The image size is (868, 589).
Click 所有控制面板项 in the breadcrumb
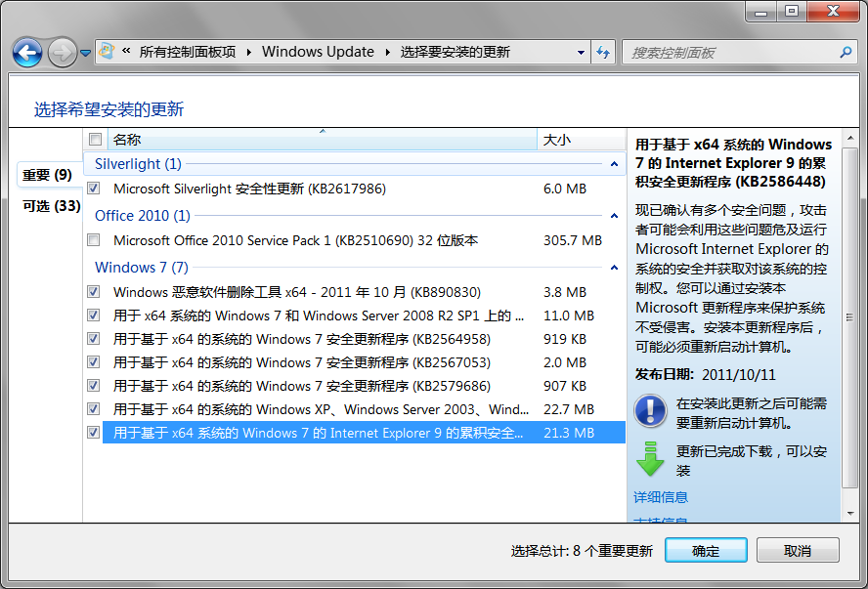pyautogui.click(x=188, y=52)
